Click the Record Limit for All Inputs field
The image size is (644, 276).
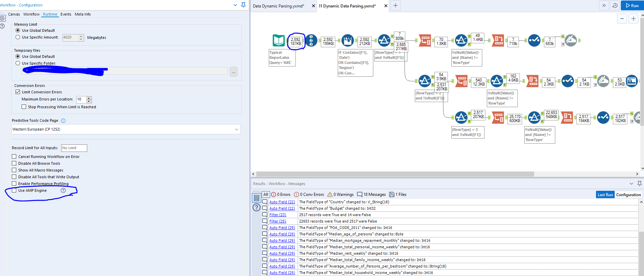pos(74,148)
